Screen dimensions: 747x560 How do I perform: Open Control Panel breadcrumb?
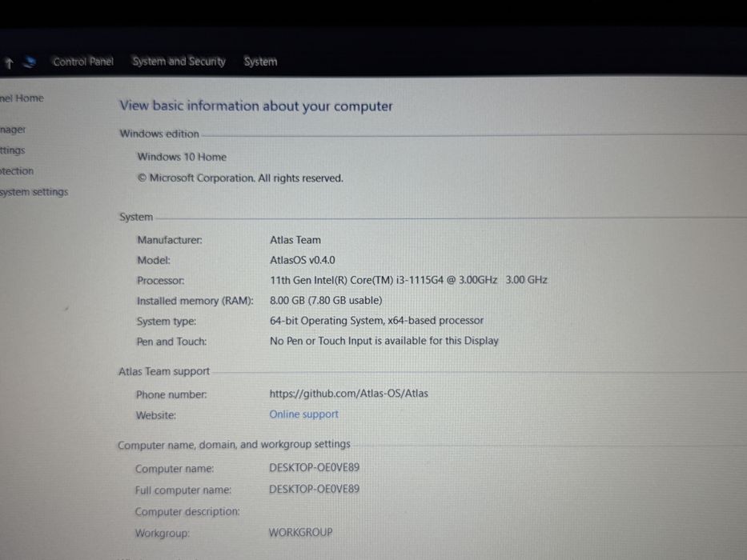[83, 62]
